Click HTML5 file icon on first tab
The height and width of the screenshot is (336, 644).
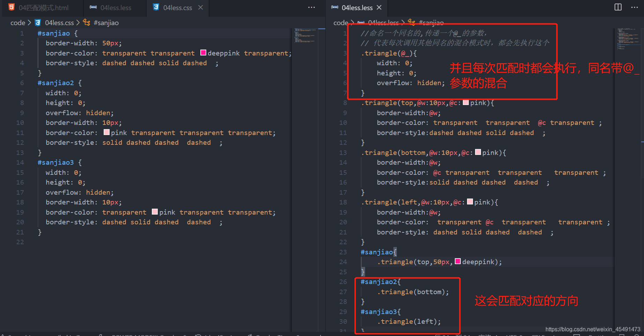12,7
